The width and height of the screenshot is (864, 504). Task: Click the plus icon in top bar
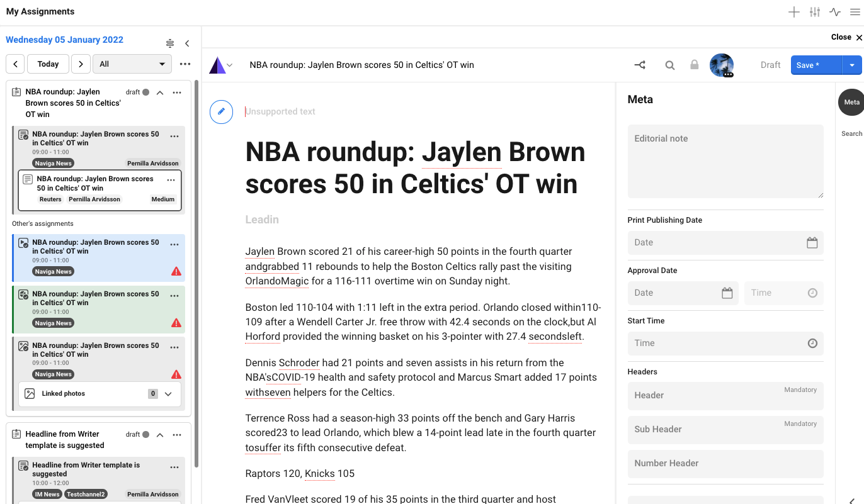point(794,12)
